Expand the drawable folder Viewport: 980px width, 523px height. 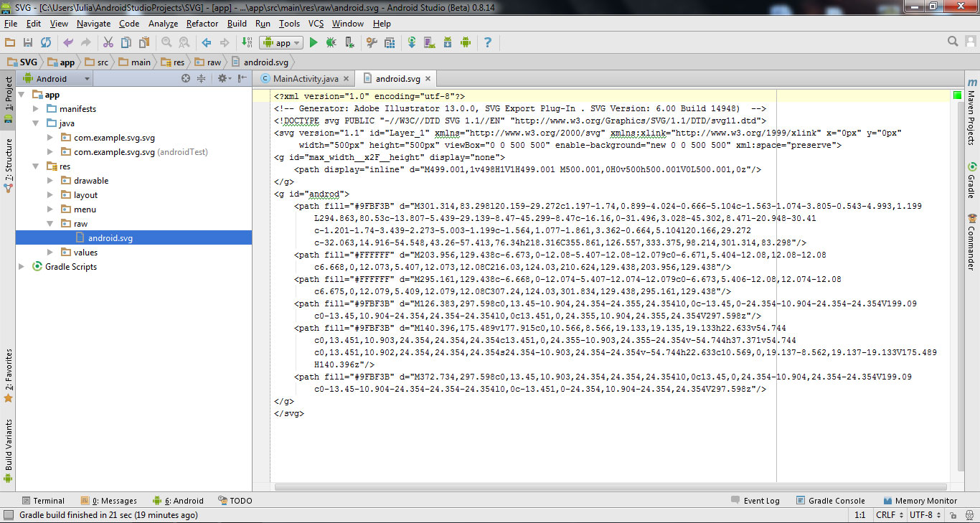50,181
